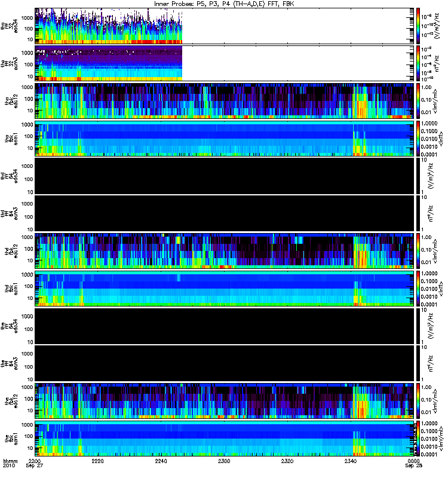Viewport: 448px width, 478px height.
Task: Click the color bar beside the fbk scm1 panel
Action: [x=418, y=439]
